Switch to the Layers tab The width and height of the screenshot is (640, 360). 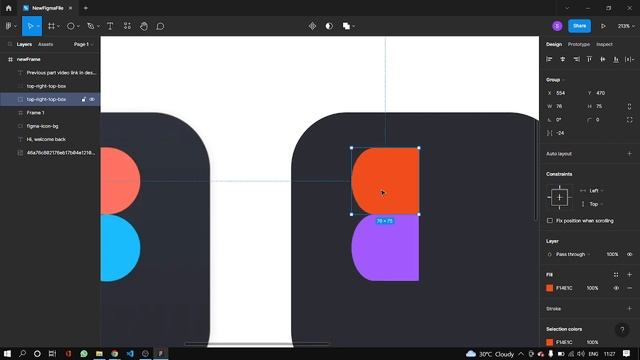(24, 44)
